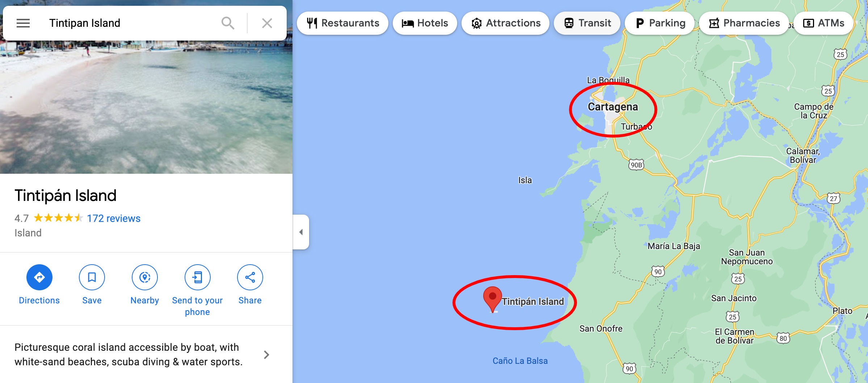Click the search magnifier icon
Screen dimensions: 868x383
click(x=228, y=23)
